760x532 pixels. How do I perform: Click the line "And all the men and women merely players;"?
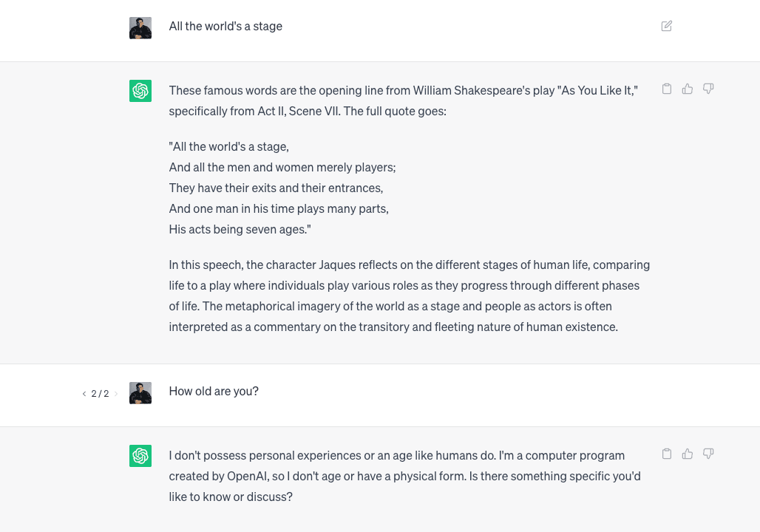(282, 167)
